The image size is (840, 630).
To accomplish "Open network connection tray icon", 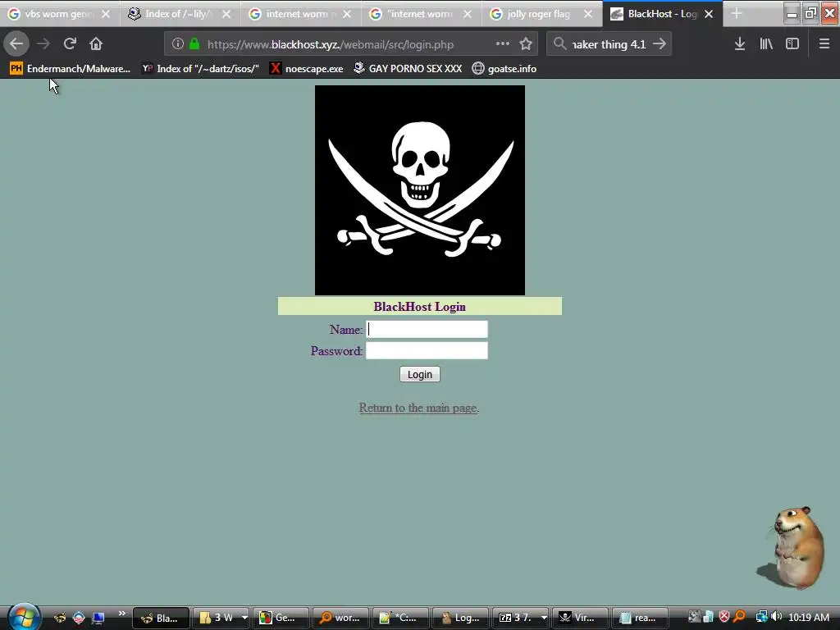I will (761, 617).
